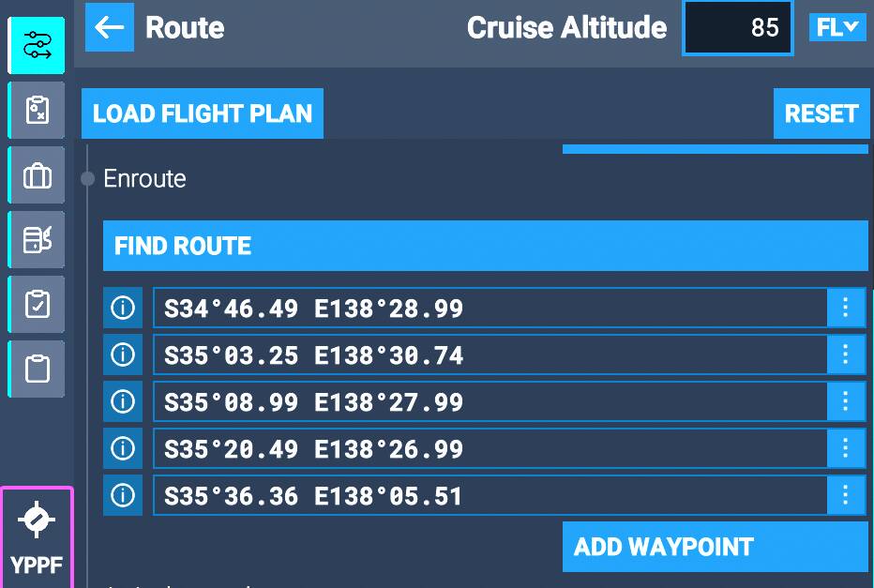This screenshot has width=874, height=588.
Task: Show info for waypoint S35°08.99 E138°27.99
Action: click(123, 401)
